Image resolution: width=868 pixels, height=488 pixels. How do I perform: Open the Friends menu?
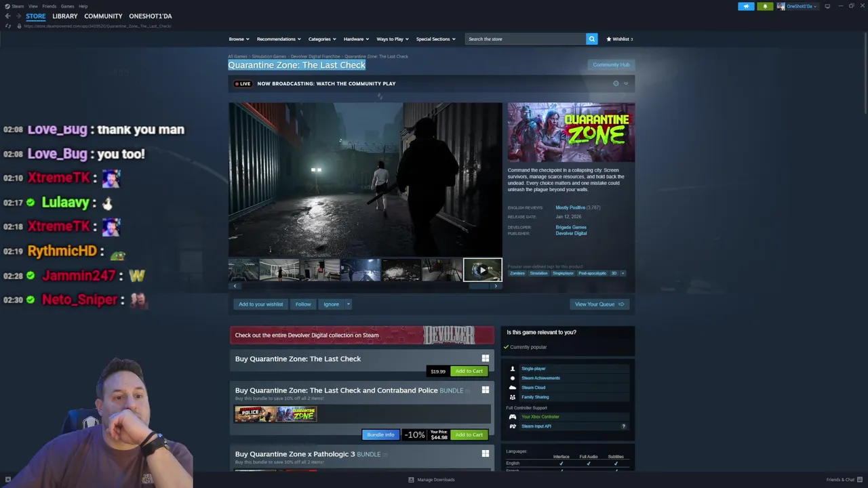pos(49,6)
